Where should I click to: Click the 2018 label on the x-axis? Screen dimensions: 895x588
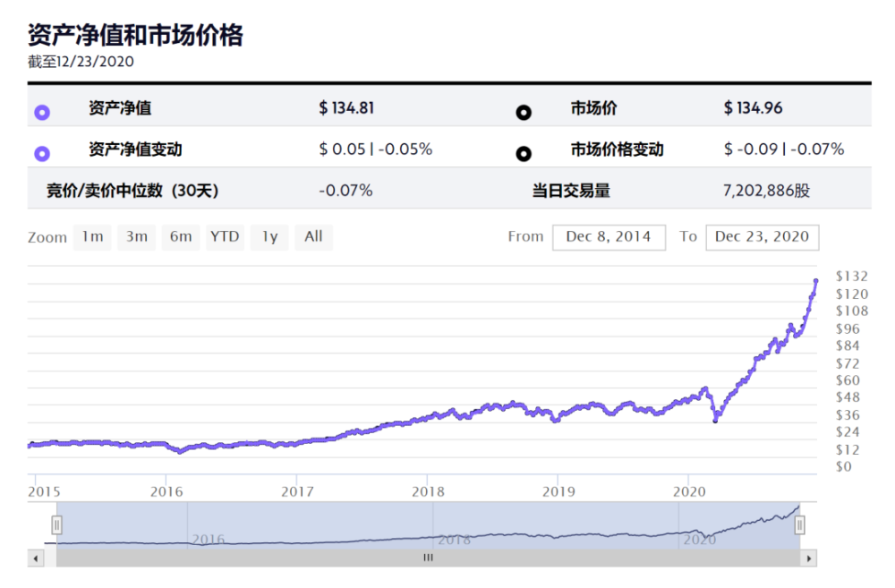[x=428, y=491]
